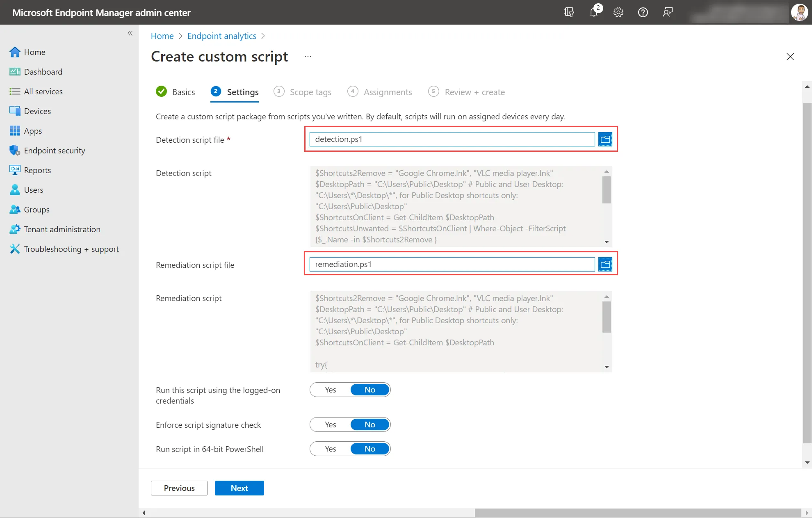
Task: Click the remediation.ps1 file field
Action: point(452,264)
